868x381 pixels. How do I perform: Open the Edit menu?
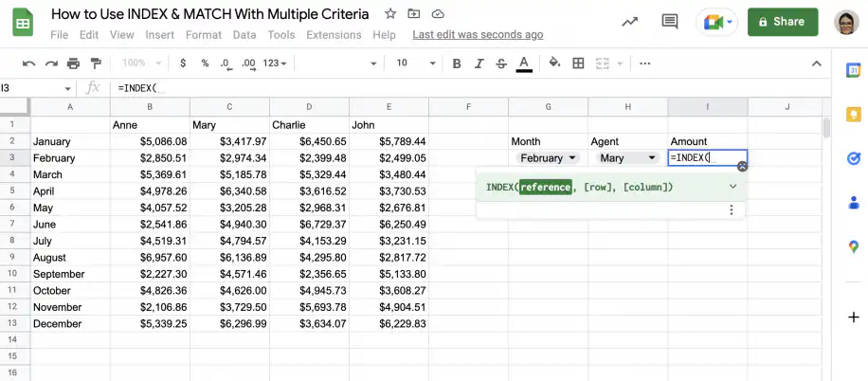[x=88, y=35]
